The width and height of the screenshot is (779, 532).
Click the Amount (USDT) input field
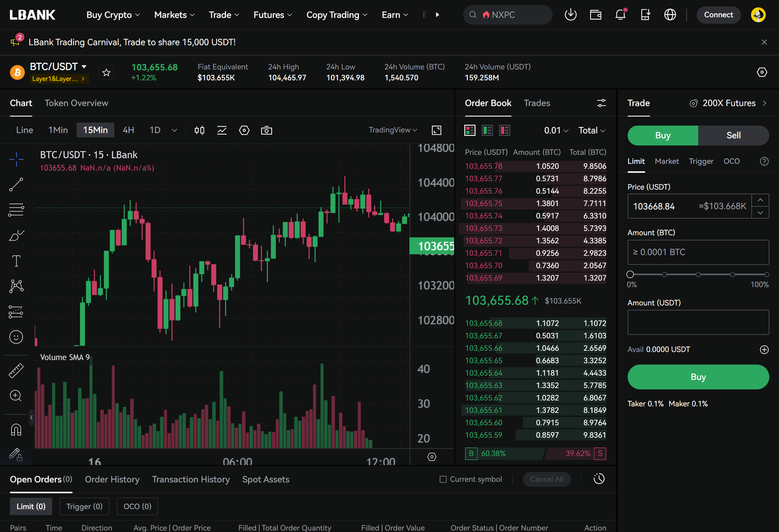[698, 322]
